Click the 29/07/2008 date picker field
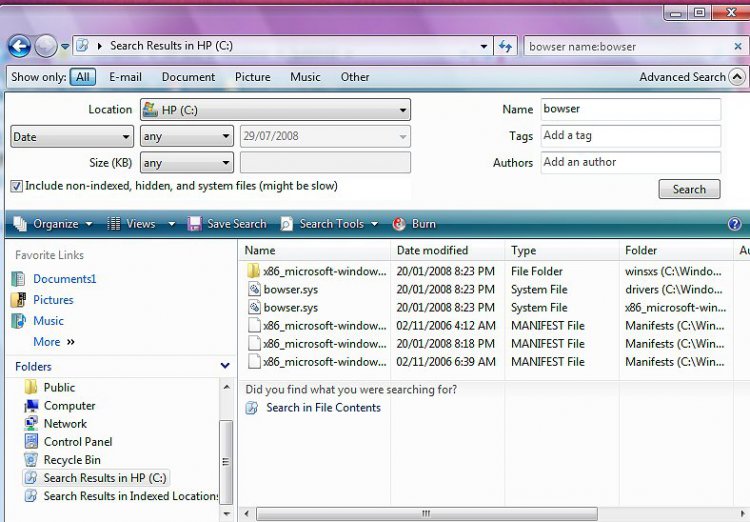Viewport: 750px width, 522px height. pyautogui.click(x=325, y=136)
